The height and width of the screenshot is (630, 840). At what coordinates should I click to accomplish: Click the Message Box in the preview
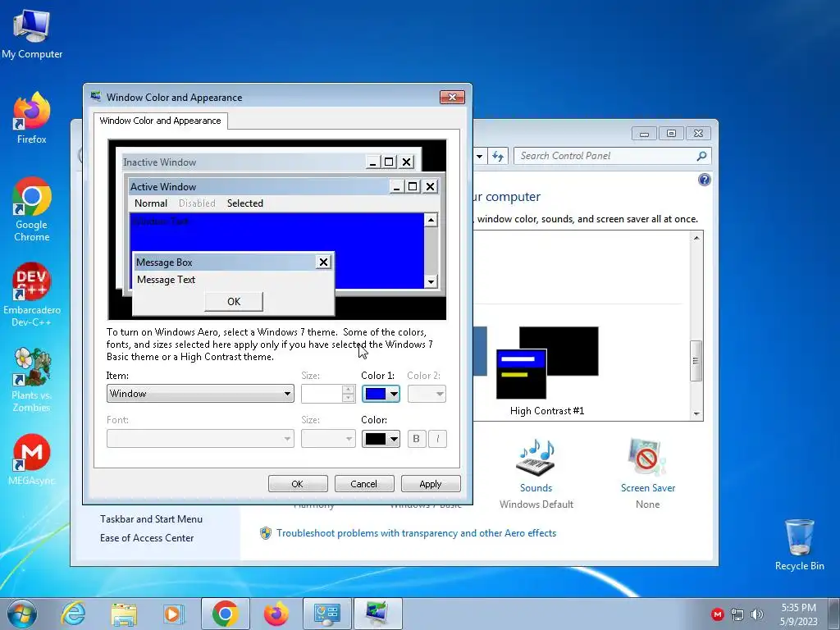coord(234,283)
